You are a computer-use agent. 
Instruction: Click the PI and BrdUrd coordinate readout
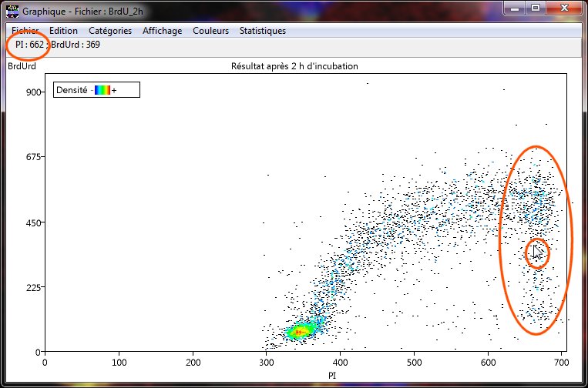pyautogui.click(x=58, y=45)
